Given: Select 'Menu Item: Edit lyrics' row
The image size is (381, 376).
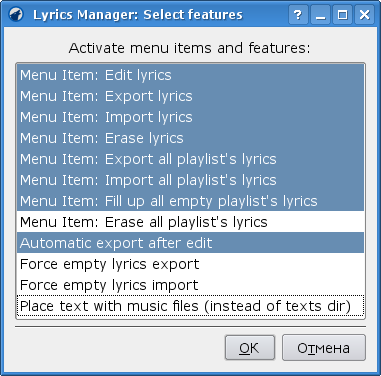Looking at the screenshot, I should [x=190, y=75].
